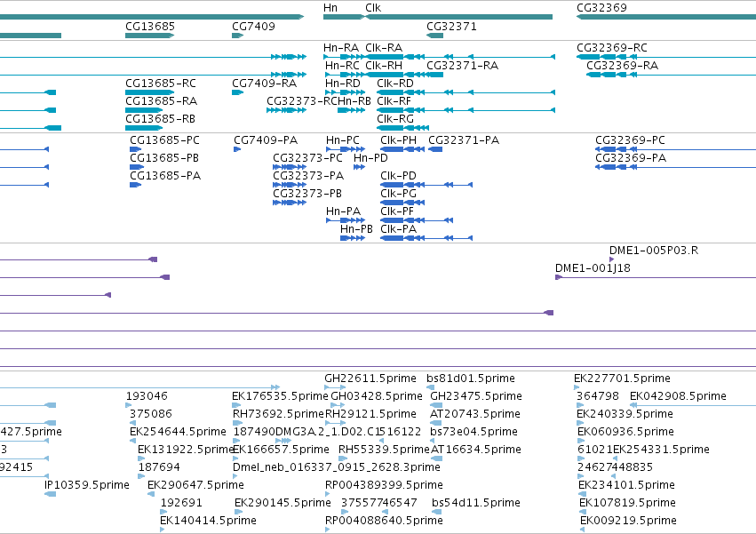
Task: Select protein CG32369-PA
Action: tap(631, 158)
